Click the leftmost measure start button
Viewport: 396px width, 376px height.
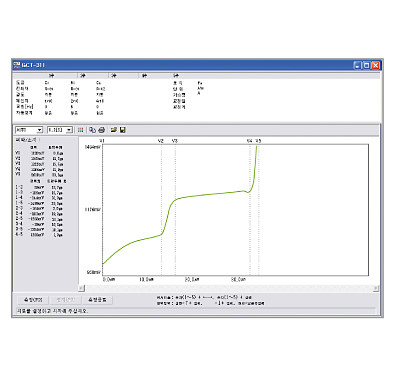coord(33,300)
